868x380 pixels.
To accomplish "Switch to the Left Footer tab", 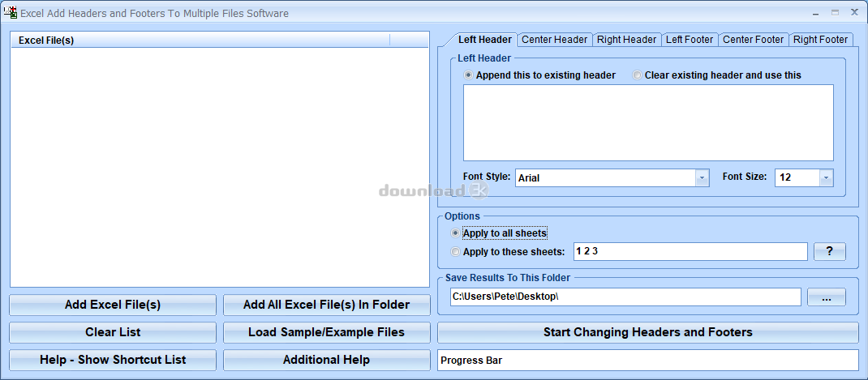I will pyautogui.click(x=690, y=39).
